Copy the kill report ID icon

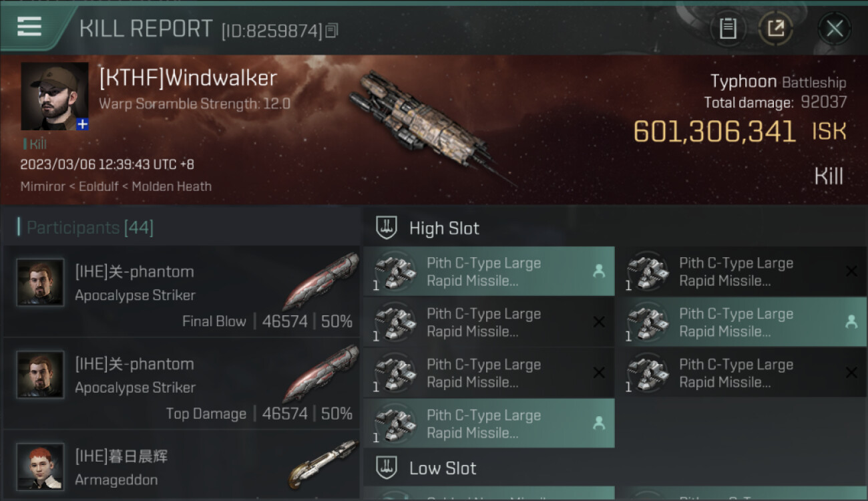coord(332,30)
